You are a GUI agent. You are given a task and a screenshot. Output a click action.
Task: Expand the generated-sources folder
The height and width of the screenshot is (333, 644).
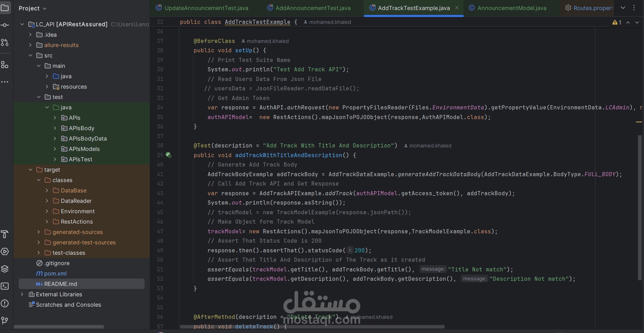point(39,232)
